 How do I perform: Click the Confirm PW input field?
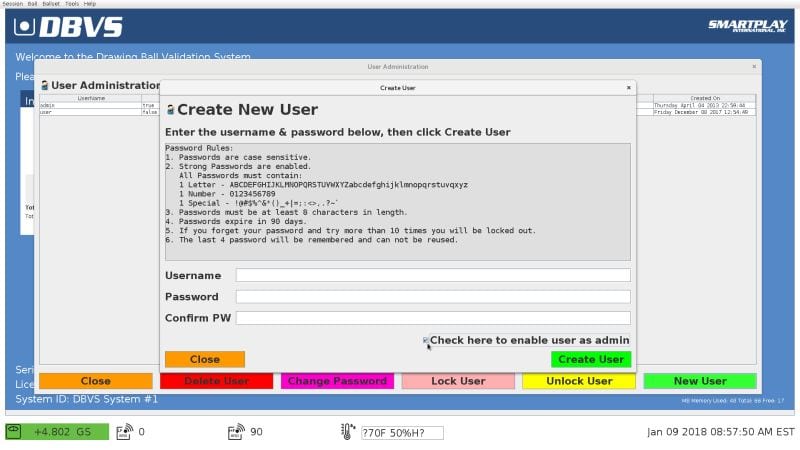[433, 318]
